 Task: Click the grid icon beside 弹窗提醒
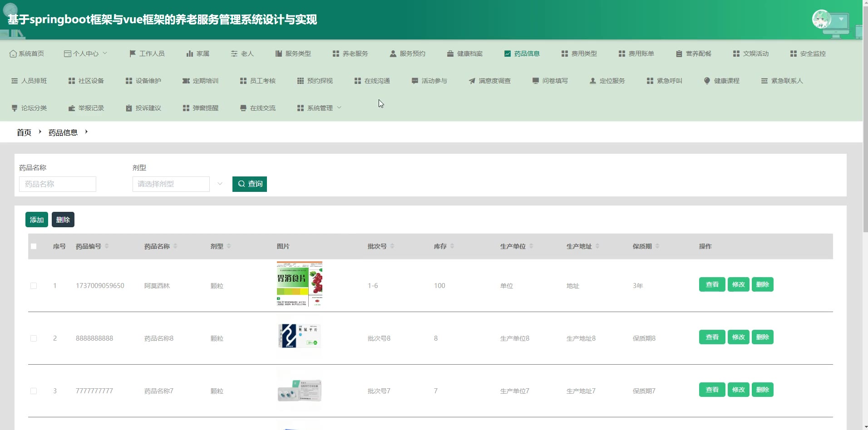tap(186, 108)
